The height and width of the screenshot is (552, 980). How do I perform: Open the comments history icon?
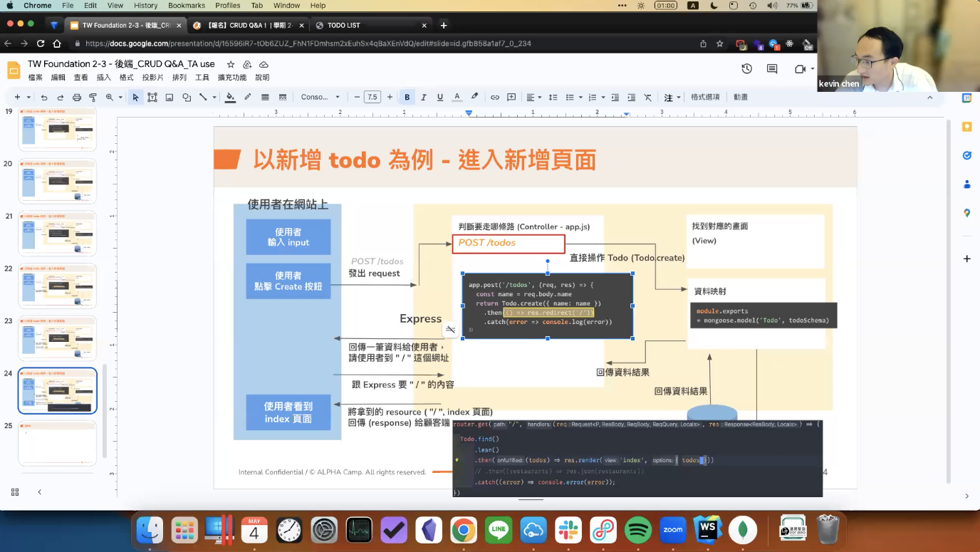point(772,69)
